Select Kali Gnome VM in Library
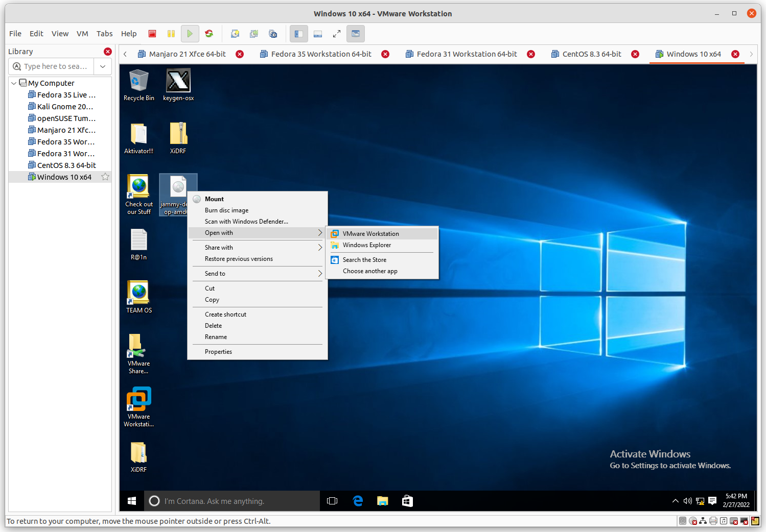 pyautogui.click(x=61, y=107)
